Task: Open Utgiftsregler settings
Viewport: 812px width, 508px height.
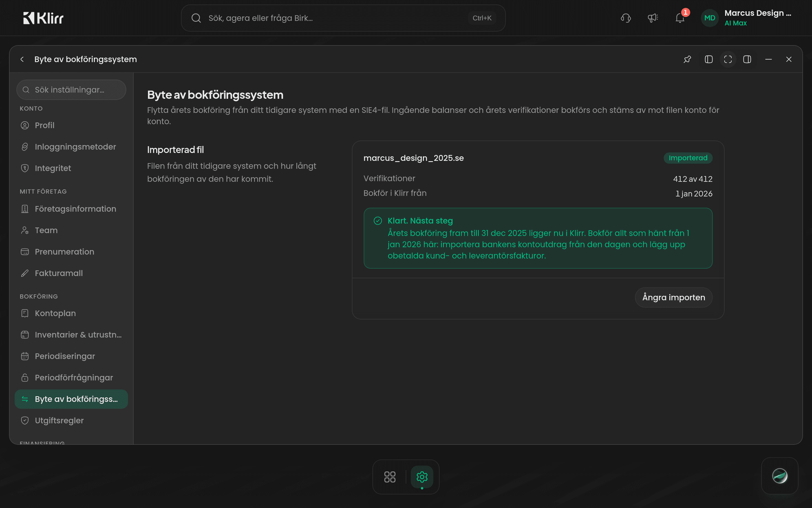Action: click(71, 421)
